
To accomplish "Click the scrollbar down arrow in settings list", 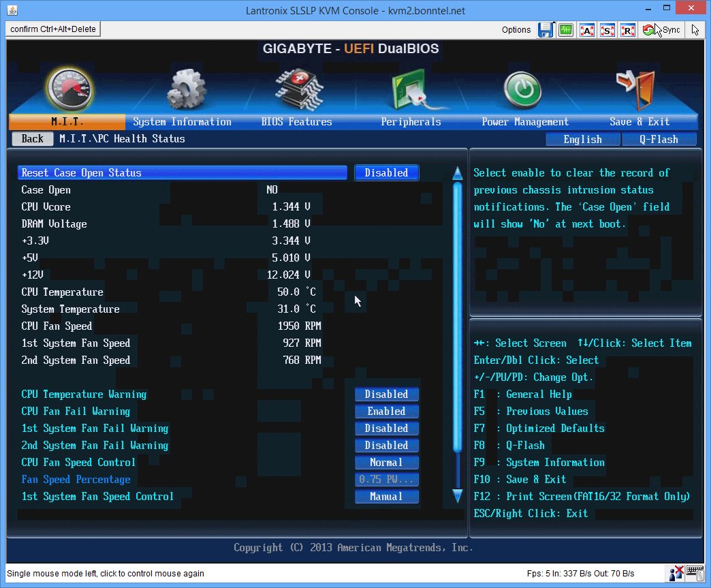I will [x=457, y=495].
